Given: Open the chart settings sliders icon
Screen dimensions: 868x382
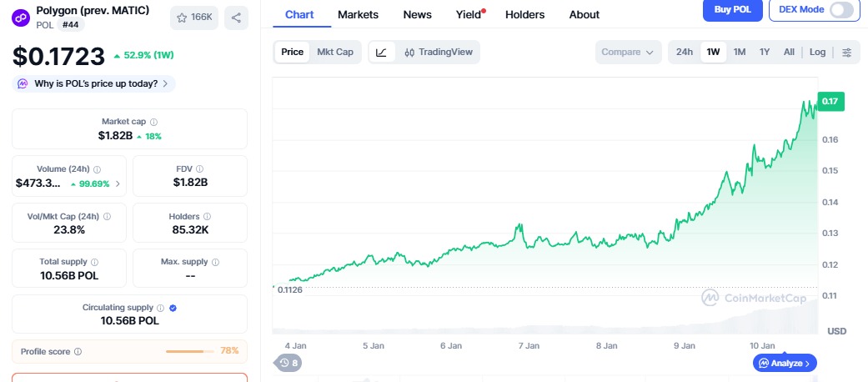Looking at the screenshot, I should (847, 53).
